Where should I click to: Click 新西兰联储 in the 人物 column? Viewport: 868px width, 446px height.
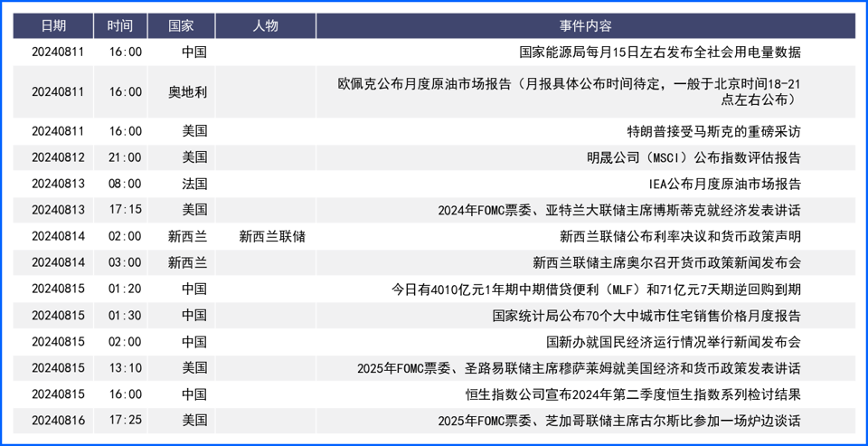[272, 237]
